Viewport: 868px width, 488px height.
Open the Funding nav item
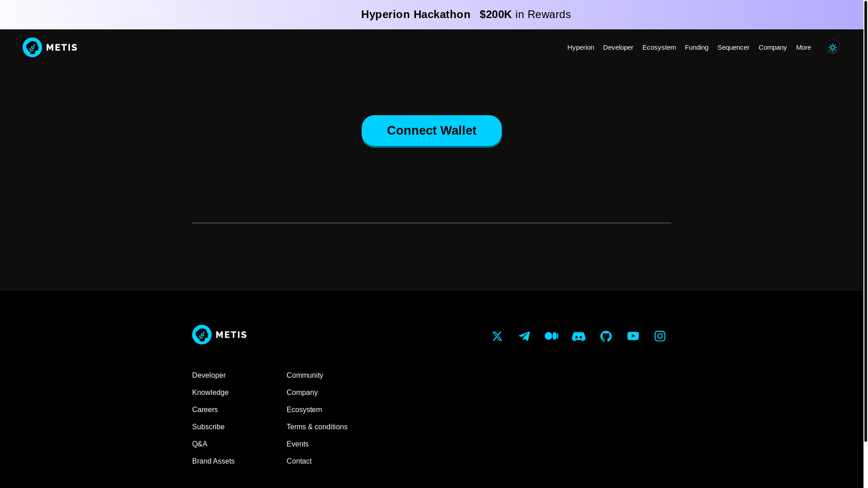pos(696,47)
